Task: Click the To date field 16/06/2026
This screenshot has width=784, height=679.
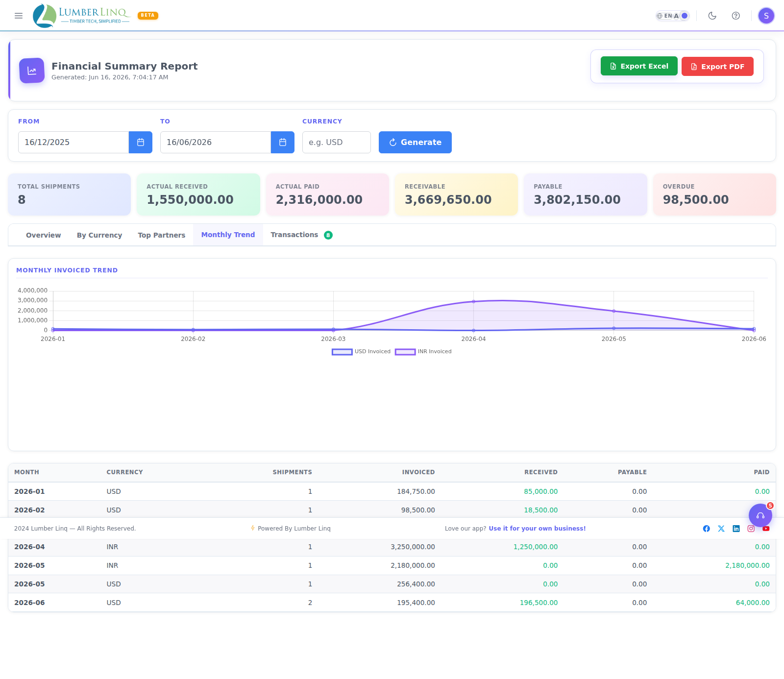Action: [x=216, y=142]
